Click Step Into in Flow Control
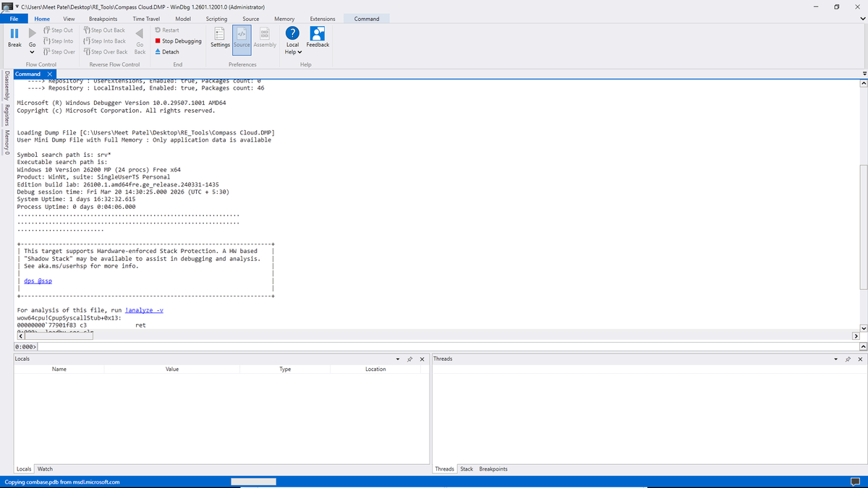This screenshot has width=868, height=488. 59,41
